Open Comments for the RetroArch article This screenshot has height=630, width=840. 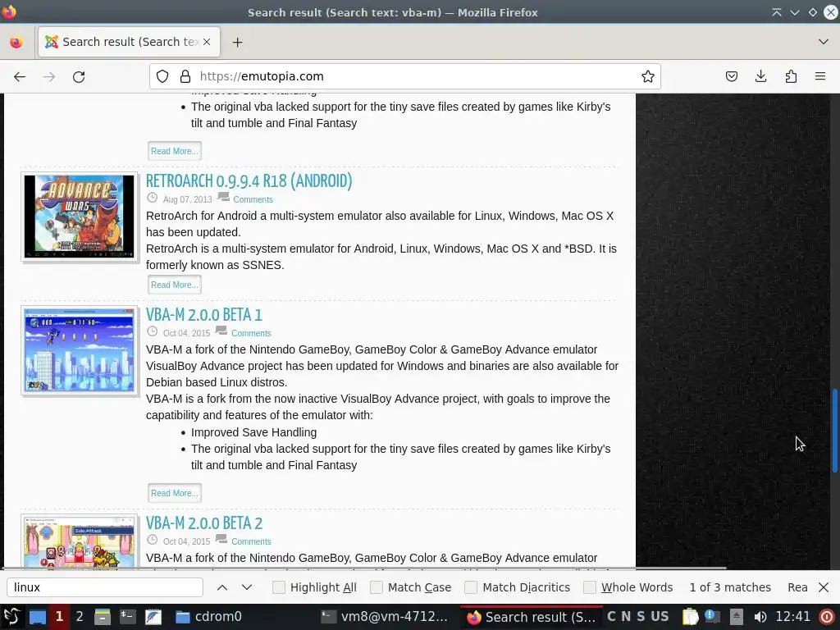[x=253, y=199]
